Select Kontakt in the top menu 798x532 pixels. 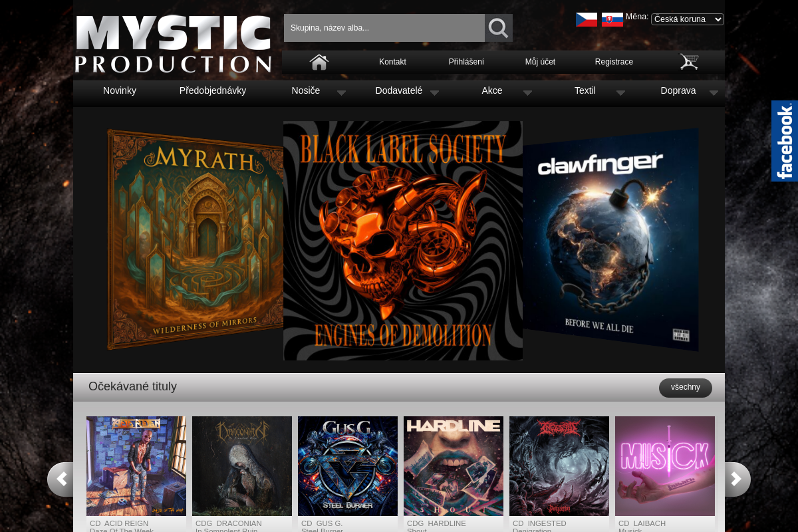coord(392,62)
